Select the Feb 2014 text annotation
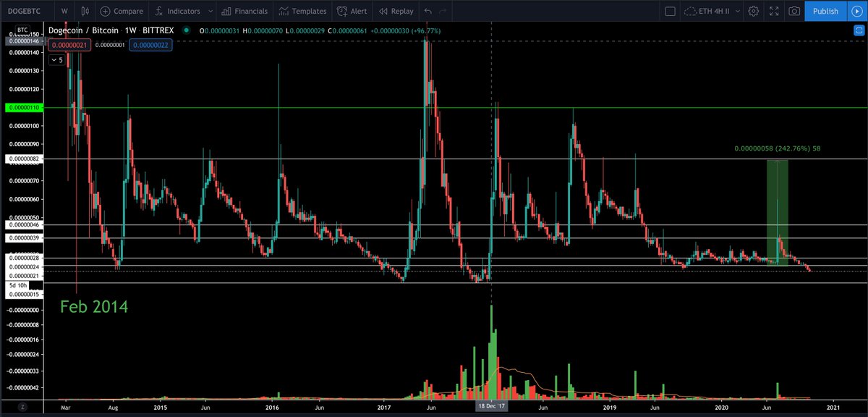The width and height of the screenshot is (868, 417). [x=94, y=307]
